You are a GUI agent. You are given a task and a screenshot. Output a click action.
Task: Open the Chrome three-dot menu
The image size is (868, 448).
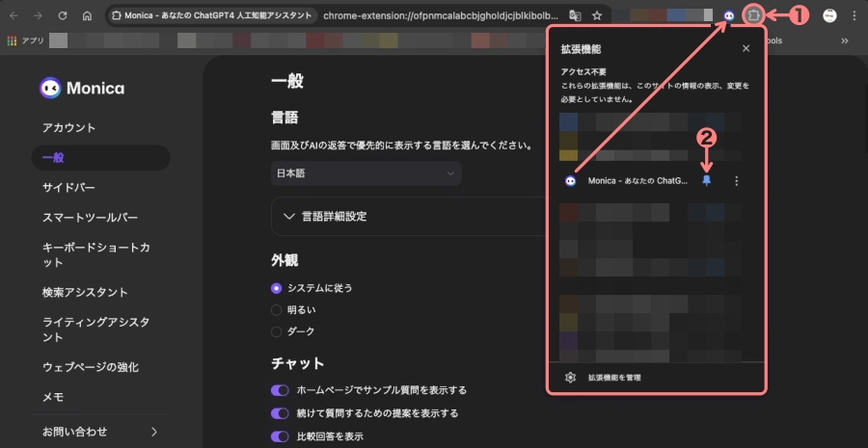pyautogui.click(x=854, y=16)
